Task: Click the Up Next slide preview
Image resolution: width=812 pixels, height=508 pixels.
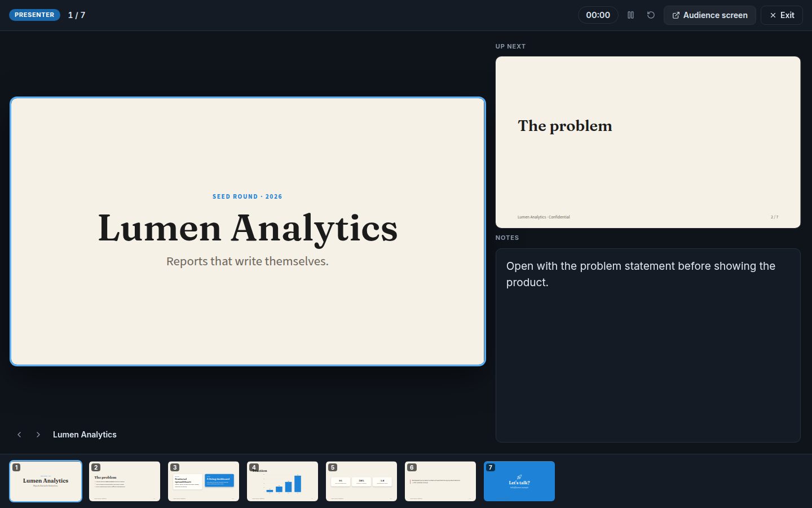Action: pos(648,142)
